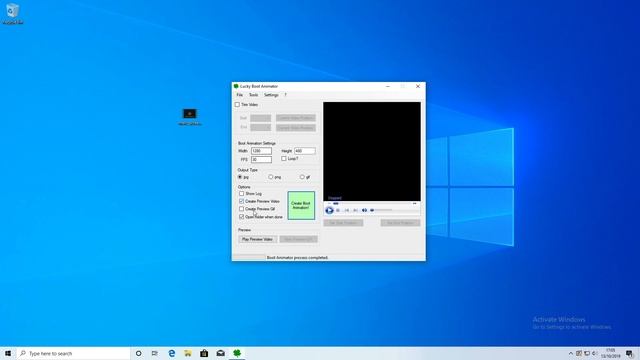Launch Microsoft Edge from taskbar
Screen dimensions: 640x360
[171, 353]
